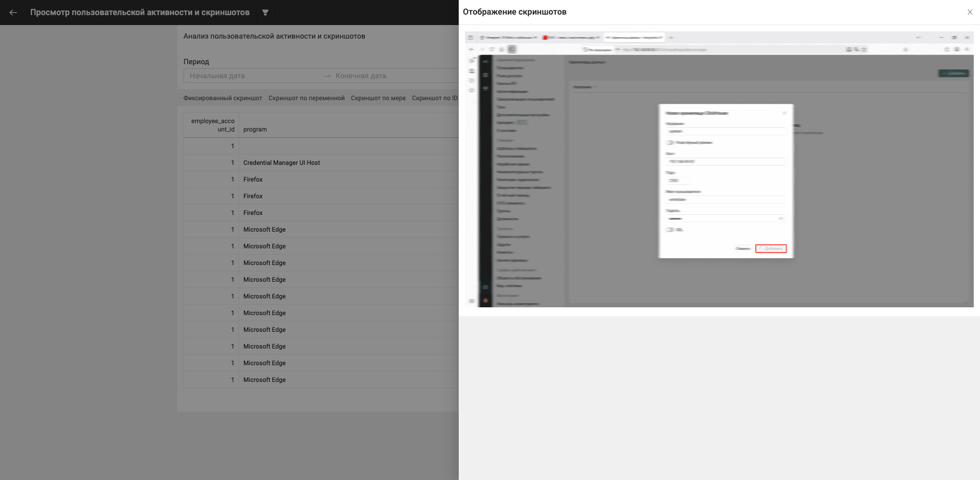980x480 pixels.
Task: Click the employee_account_id column header
Action: click(x=213, y=125)
